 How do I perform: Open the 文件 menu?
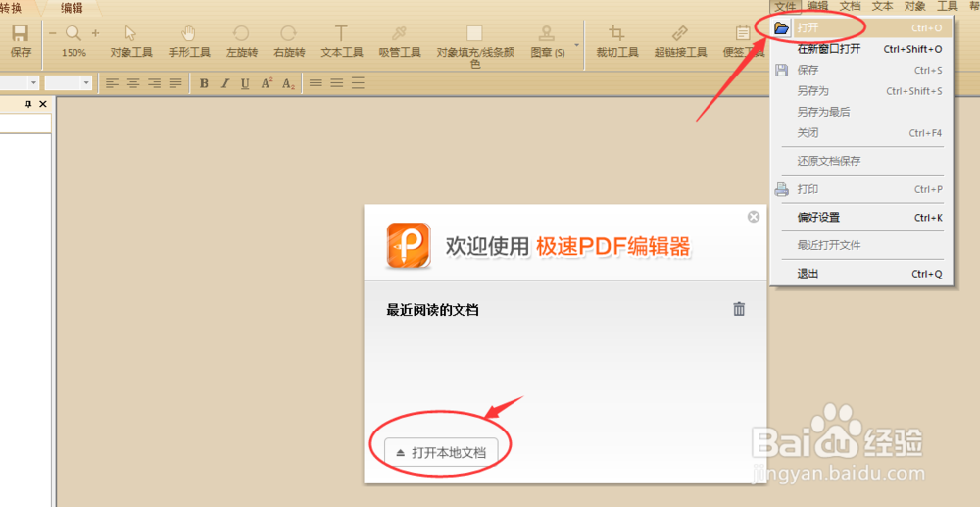[x=786, y=6]
